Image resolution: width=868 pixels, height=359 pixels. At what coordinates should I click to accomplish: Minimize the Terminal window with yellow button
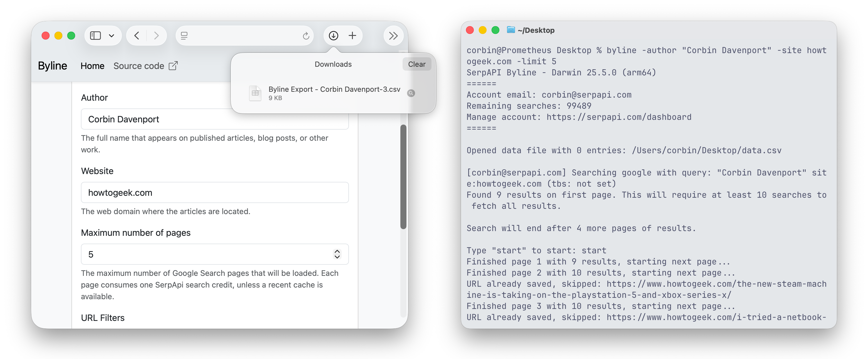coord(483,30)
